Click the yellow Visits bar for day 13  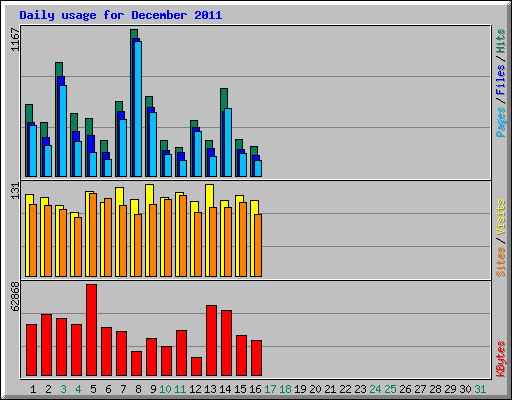click(x=209, y=195)
